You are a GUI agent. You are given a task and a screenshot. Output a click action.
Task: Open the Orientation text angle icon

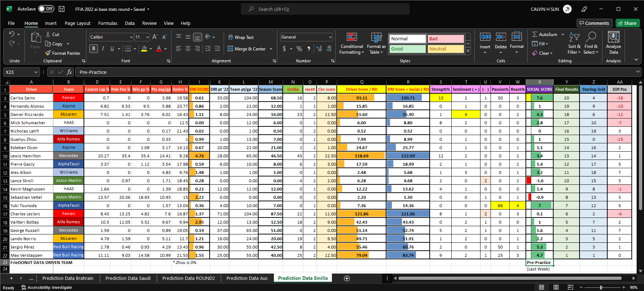[x=208, y=37]
